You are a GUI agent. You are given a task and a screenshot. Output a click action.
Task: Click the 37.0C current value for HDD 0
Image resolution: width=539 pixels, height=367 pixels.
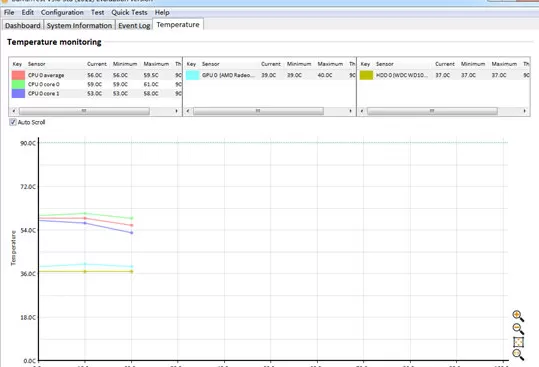tap(442, 75)
